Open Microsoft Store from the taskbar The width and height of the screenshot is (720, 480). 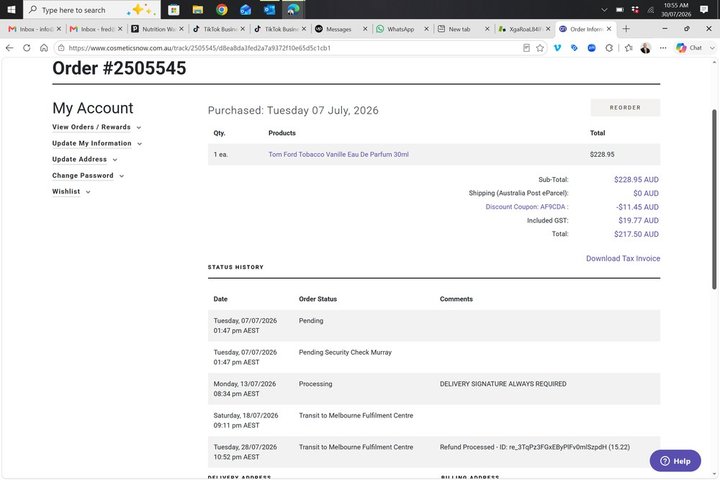174,9
